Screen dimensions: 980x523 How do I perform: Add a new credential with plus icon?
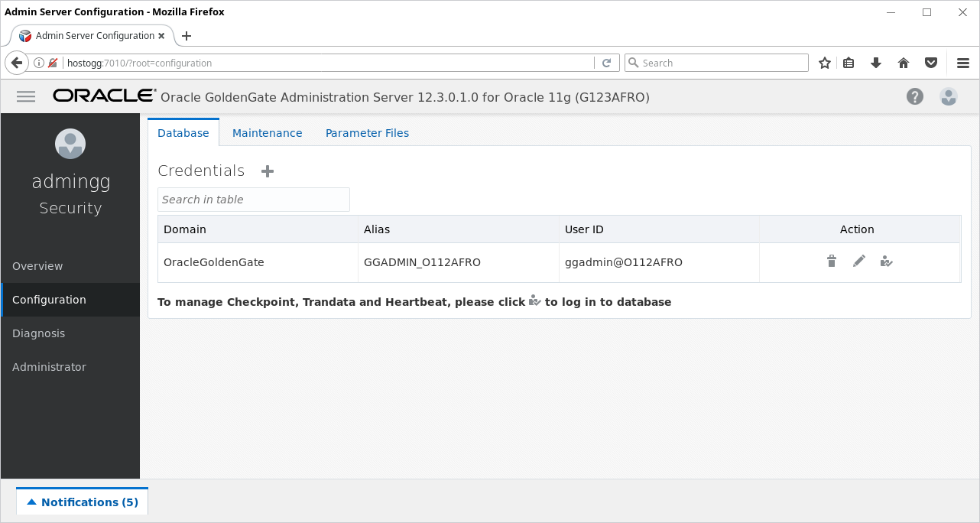click(x=268, y=171)
